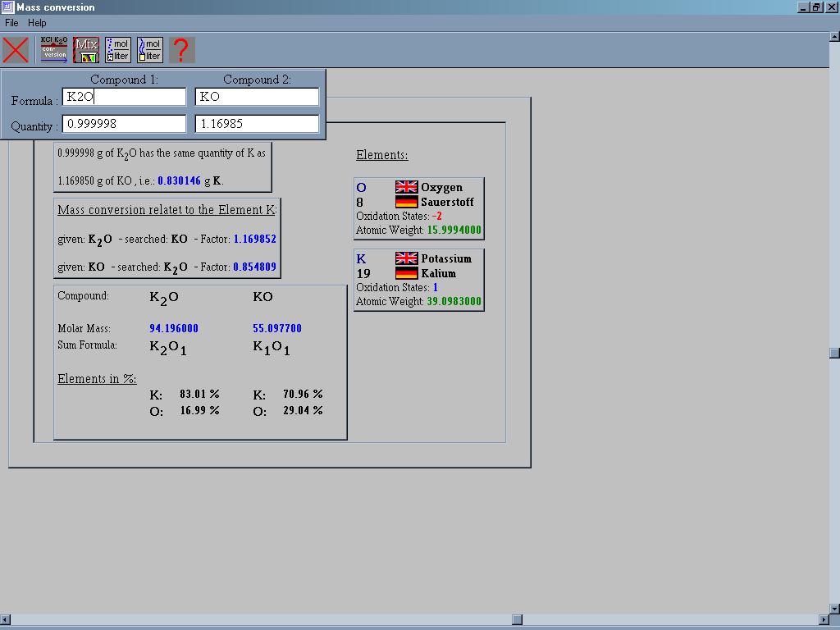Click the oxygen atomic weight 15.9994000
The width and height of the screenshot is (840, 630).
(454, 231)
